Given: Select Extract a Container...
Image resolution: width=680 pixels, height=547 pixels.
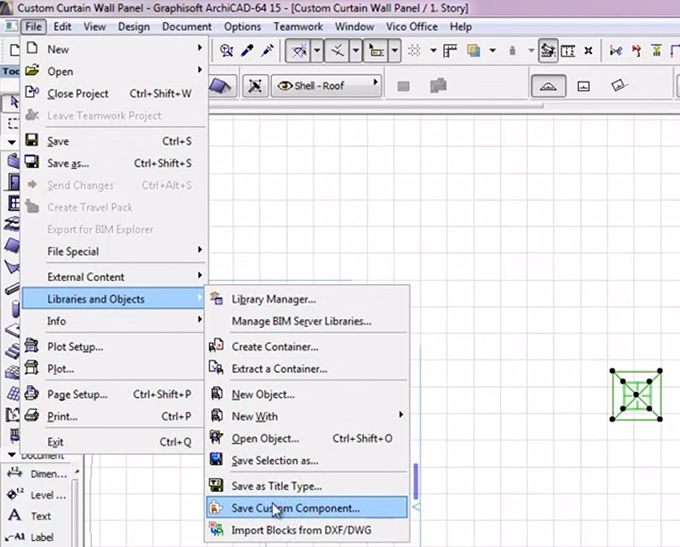Looking at the screenshot, I should pyautogui.click(x=307, y=369).
